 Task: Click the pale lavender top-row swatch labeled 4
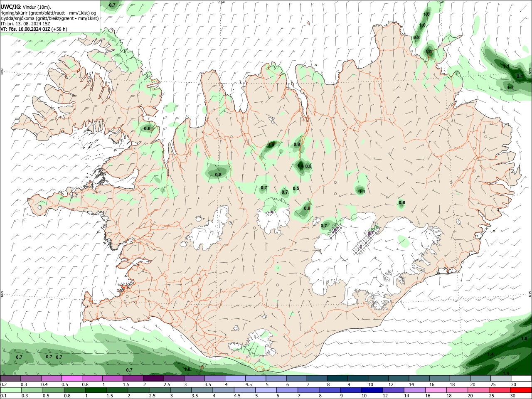(235, 379)
